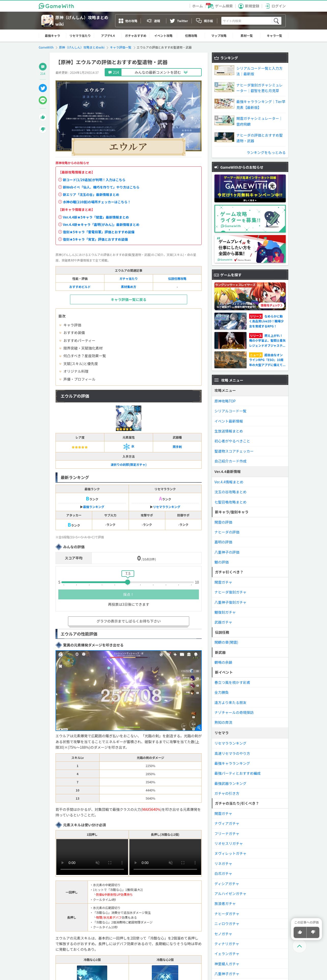Click the 速報 megaphone button
This screenshot has width=327, height=980.
pyautogui.click(x=153, y=21)
